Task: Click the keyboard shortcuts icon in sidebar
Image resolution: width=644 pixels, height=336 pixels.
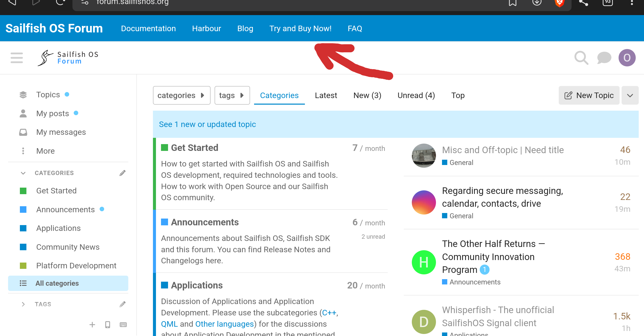Action: coord(123,325)
